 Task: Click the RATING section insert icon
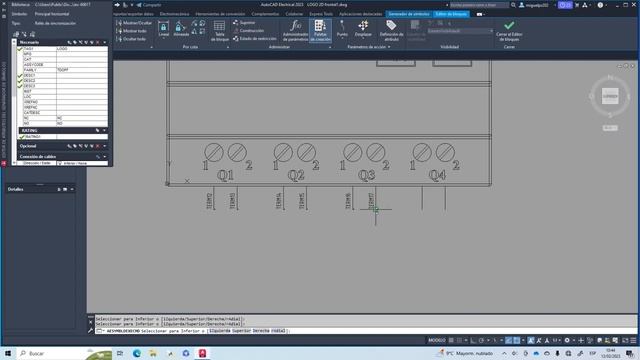pos(98,130)
